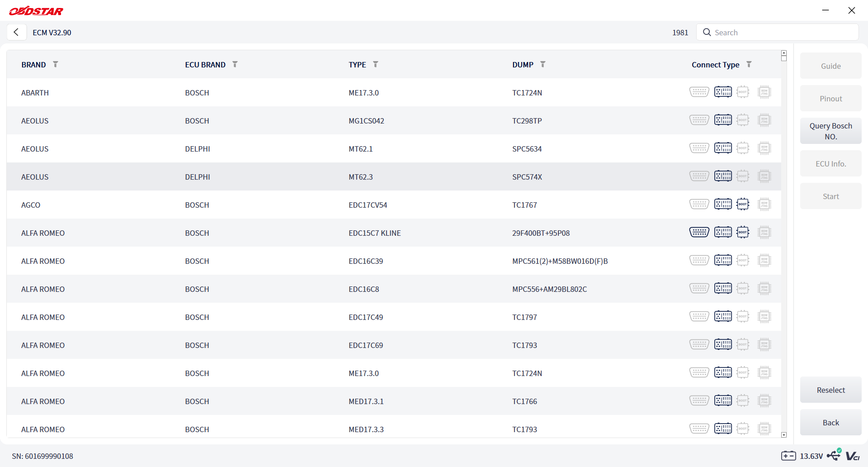This screenshot has height=467, width=868.
Task: Select the AEOLUS MG1CS042 row
Action: pyautogui.click(x=394, y=120)
